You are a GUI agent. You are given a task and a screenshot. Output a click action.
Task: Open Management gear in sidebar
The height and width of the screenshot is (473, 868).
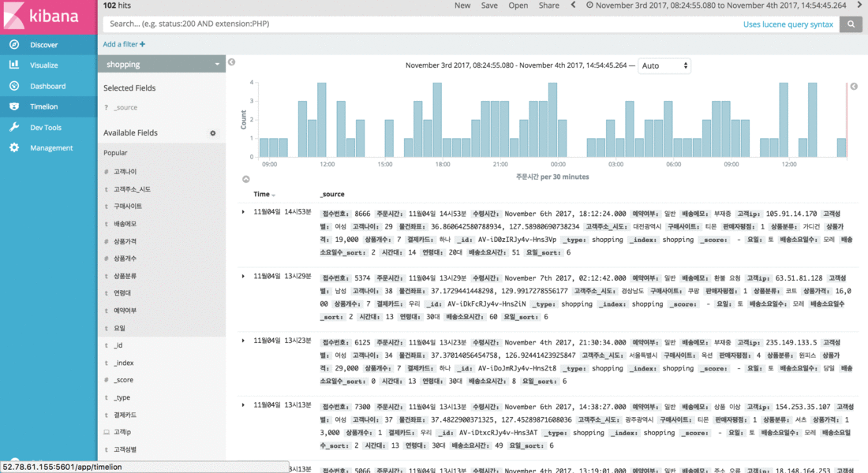(x=14, y=147)
